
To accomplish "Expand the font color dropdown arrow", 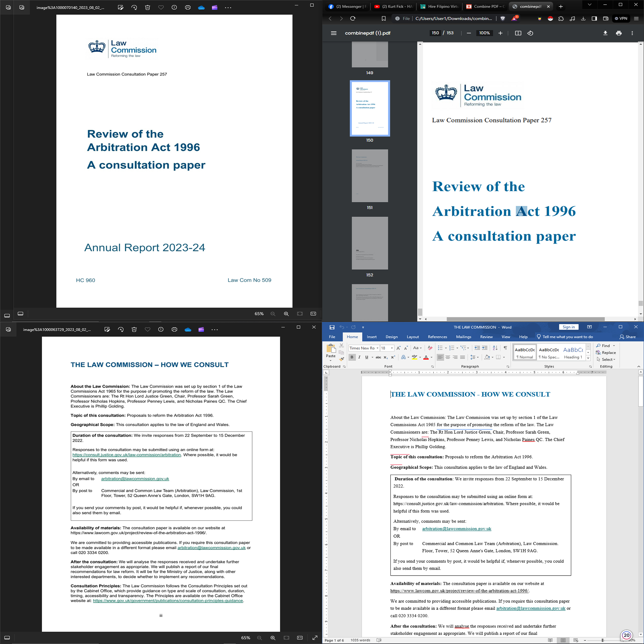I will [431, 358].
